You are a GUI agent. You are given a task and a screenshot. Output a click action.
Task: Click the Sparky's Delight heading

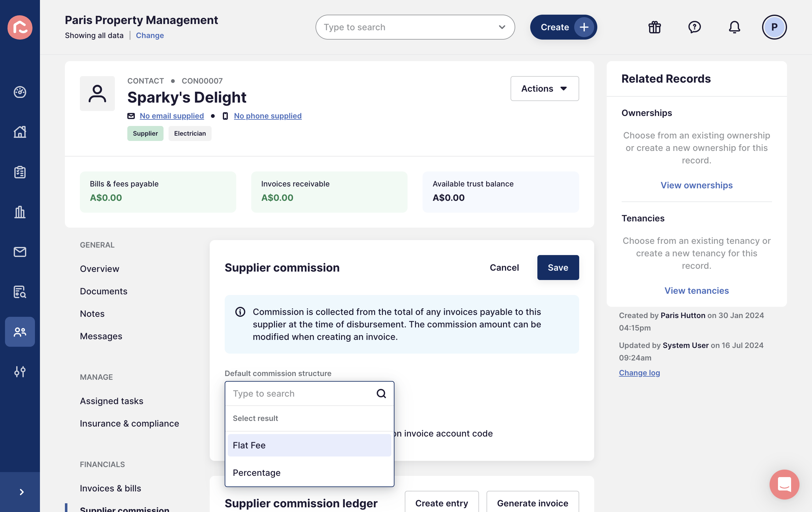pos(187,97)
